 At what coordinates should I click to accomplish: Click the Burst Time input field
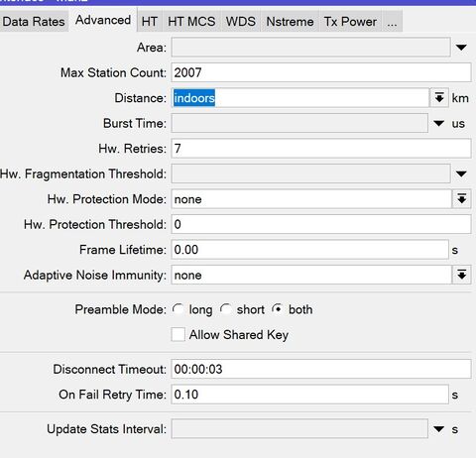click(x=299, y=123)
